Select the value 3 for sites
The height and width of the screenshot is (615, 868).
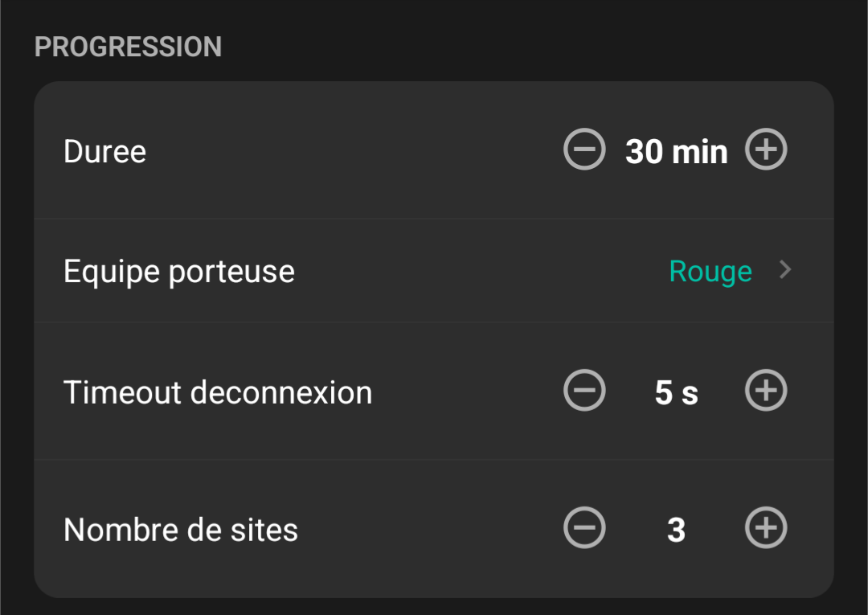coord(676,528)
